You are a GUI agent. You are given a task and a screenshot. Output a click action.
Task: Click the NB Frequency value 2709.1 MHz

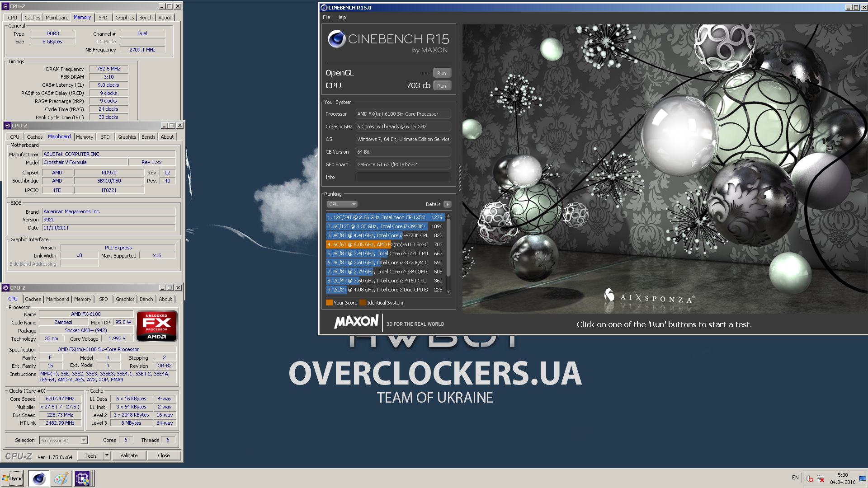coord(142,50)
